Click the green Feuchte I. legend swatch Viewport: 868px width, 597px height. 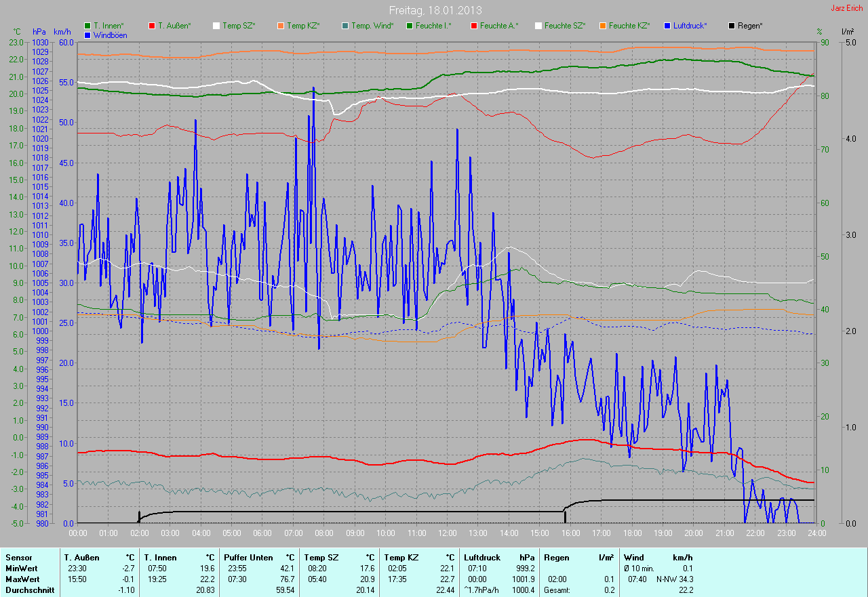(x=410, y=26)
